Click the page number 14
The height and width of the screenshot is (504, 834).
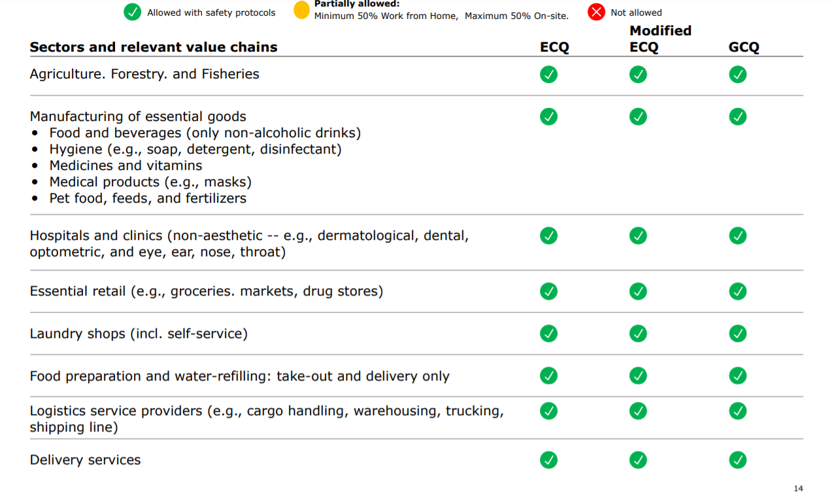tap(798, 488)
